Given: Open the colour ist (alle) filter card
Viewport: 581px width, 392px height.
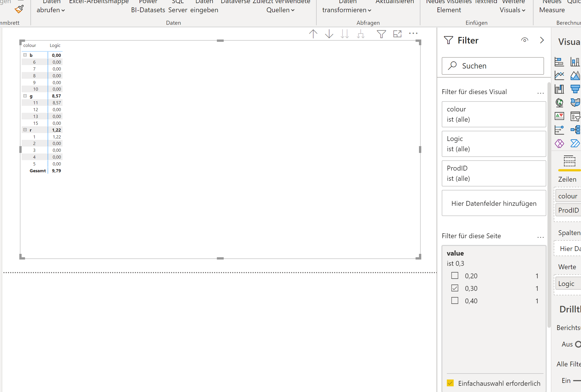Looking at the screenshot, I should (494, 114).
